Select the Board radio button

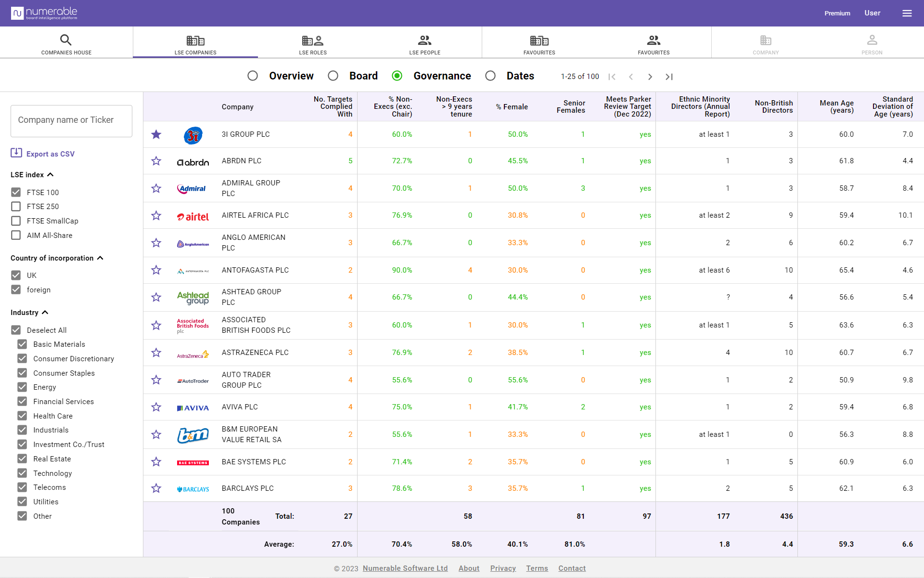tap(333, 76)
